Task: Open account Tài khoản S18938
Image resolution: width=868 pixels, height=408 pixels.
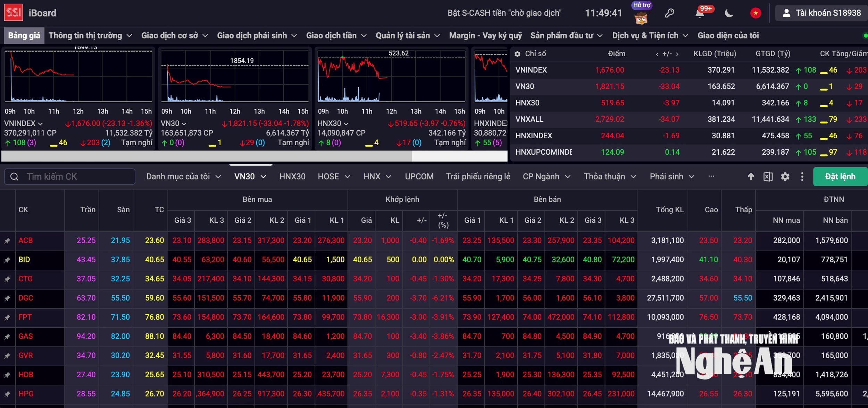Action: (x=821, y=13)
